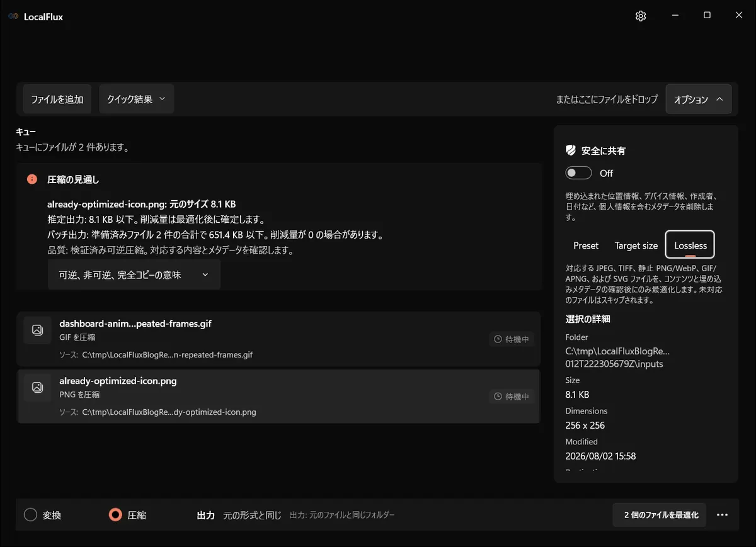Click the clock icon in the gif row's 待機中 badge
Screen dimensions: 756x547
coord(498,339)
